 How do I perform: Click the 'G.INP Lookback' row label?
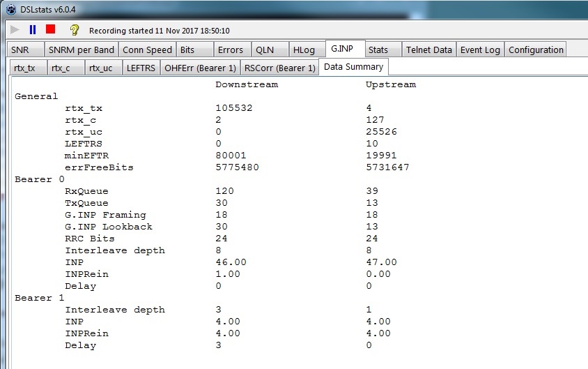click(x=109, y=227)
